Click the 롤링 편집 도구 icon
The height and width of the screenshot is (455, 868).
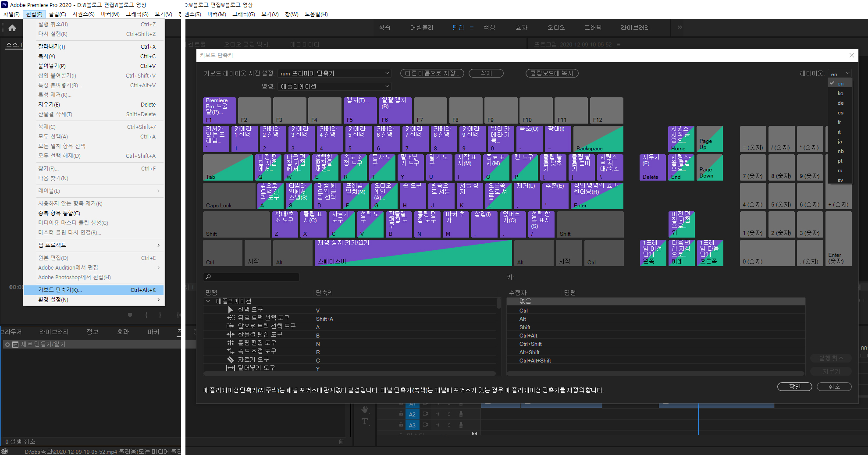coord(231,343)
